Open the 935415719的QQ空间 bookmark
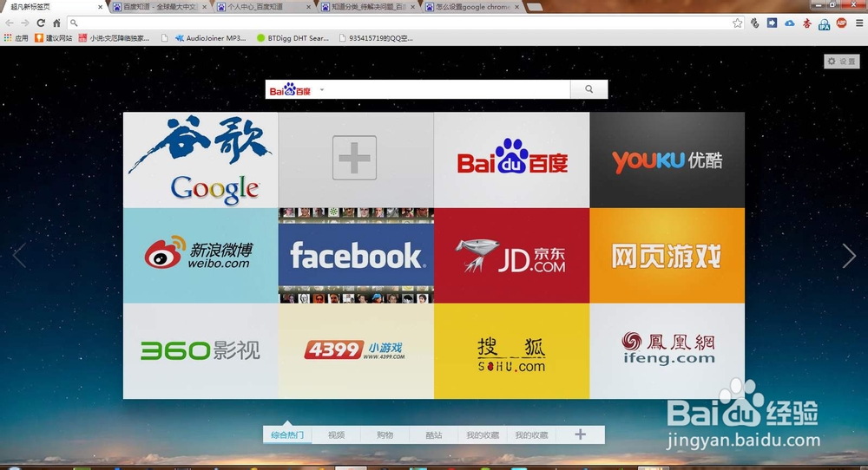Screen dimensions: 868x470 click(x=376, y=38)
